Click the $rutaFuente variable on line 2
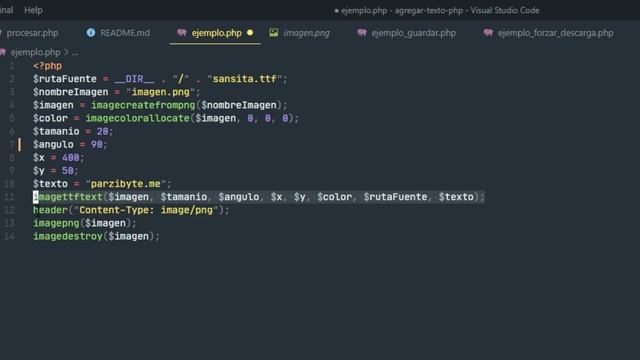640x360 pixels. (65, 79)
